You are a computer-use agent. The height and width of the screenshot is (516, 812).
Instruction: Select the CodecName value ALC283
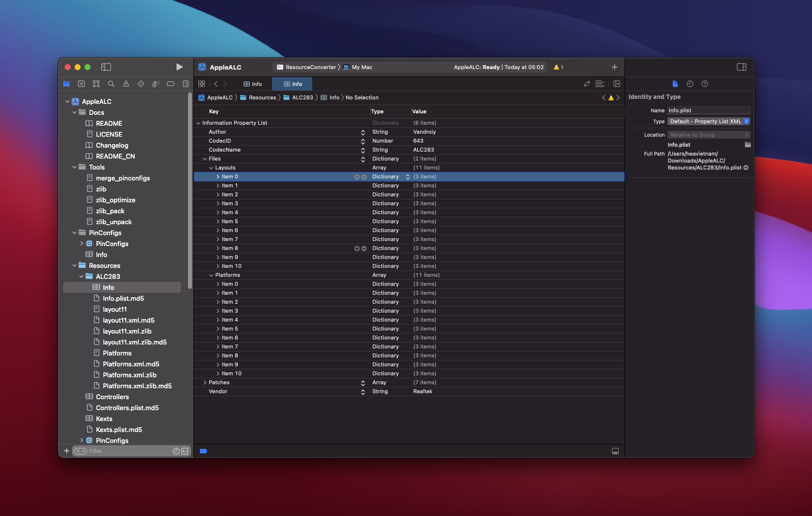(x=424, y=150)
